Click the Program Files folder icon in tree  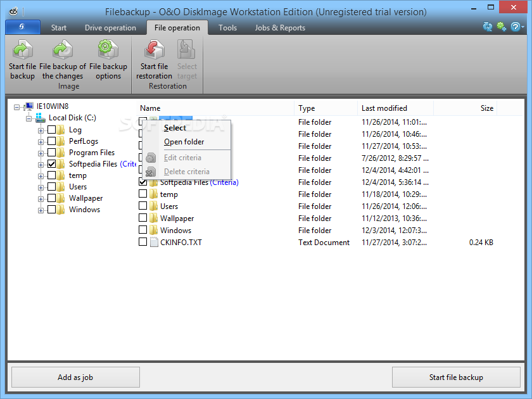click(x=61, y=153)
